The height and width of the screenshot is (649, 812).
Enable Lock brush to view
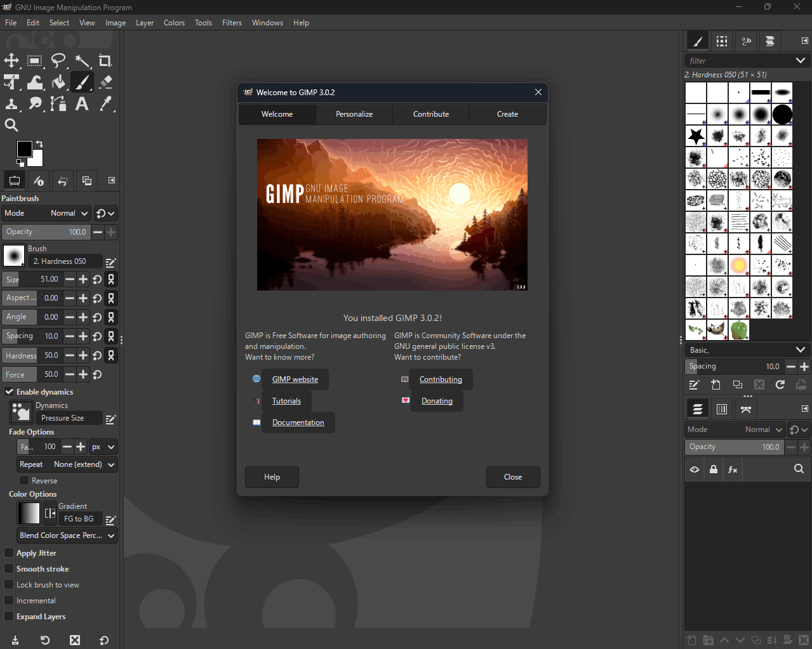pyautogui.click(x=9, y=585)
